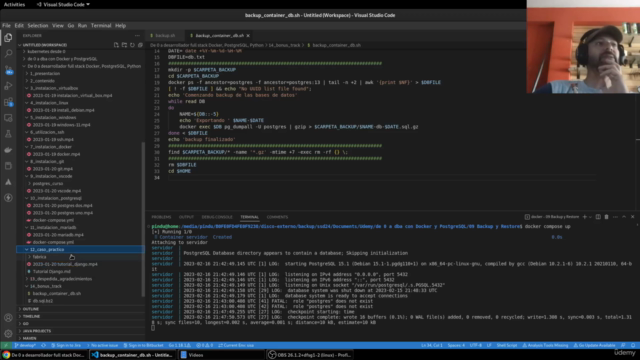This screenshot has width=640, height=360.
Task: Open Source Control view in activity bar
Action: click(8, 70)
